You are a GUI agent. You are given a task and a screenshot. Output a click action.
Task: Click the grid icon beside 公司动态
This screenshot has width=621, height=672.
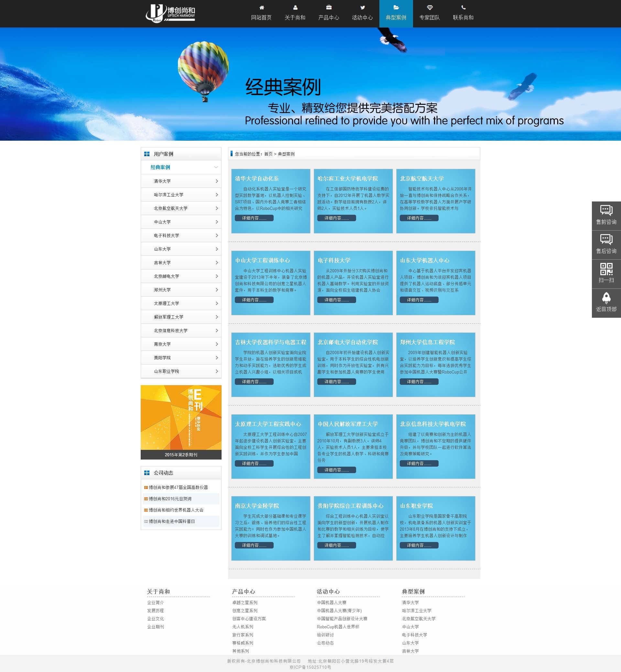[x=147, y=473]
